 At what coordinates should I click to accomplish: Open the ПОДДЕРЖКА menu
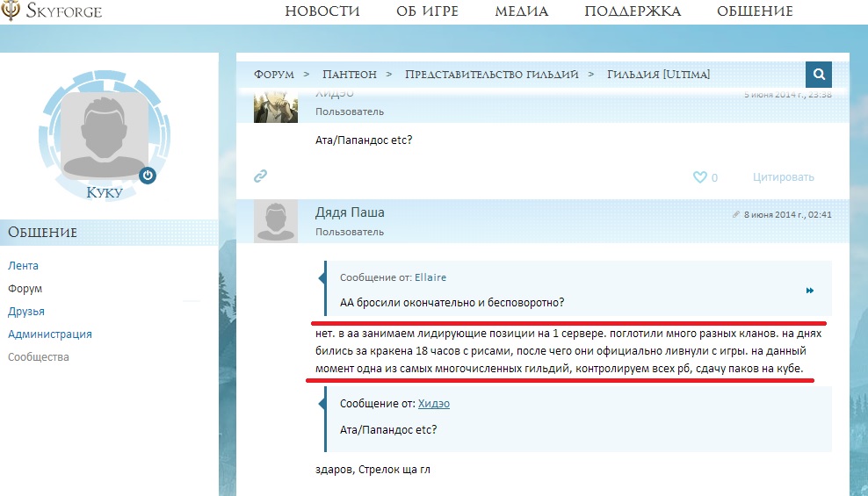tap(633, 11)
